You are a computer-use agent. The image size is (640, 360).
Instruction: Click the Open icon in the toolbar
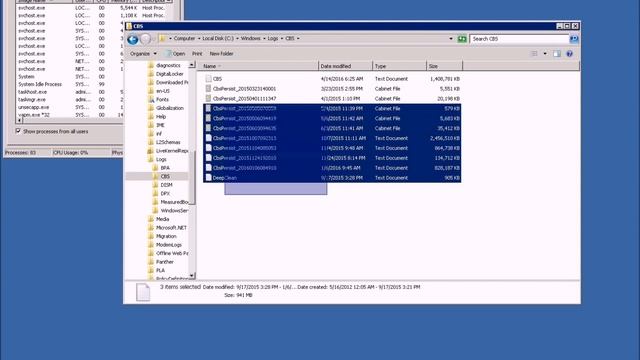click(x=168, y=53)
